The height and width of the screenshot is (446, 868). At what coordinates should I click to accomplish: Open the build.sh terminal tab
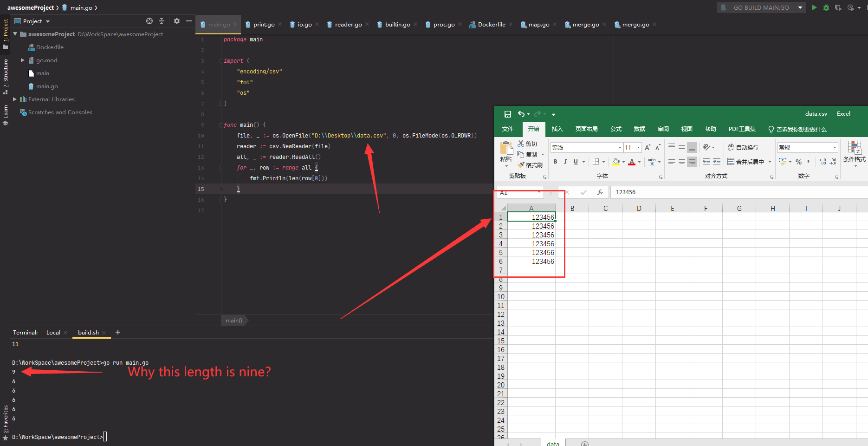click(x=88, y=332)
